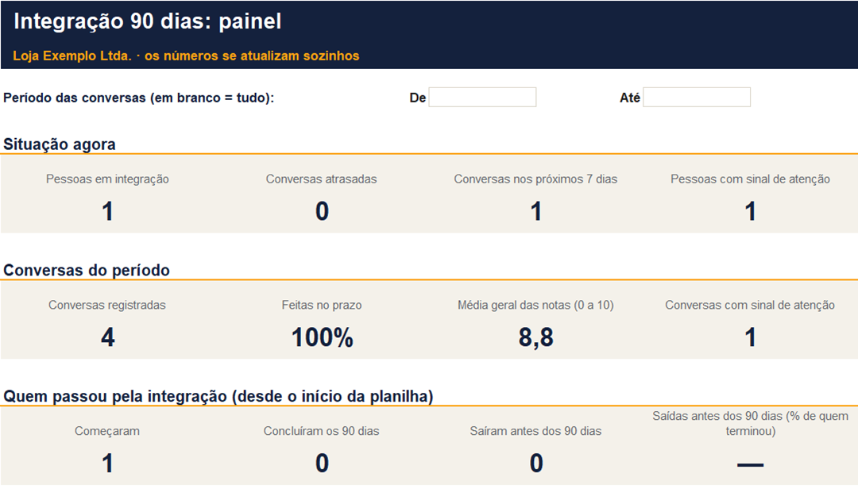Click the 'De' start date input field
The image size is (858, 504).
482,98
